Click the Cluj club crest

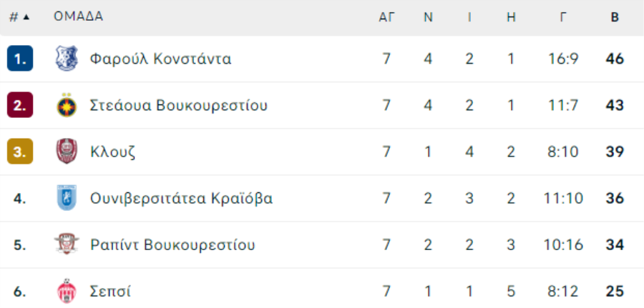pyautogui.click(x=66, y=151)
